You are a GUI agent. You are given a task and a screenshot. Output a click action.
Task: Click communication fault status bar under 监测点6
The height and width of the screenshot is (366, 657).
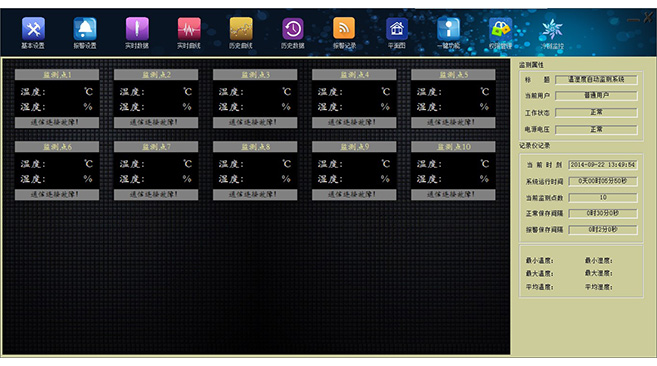[x=57, y=195]
